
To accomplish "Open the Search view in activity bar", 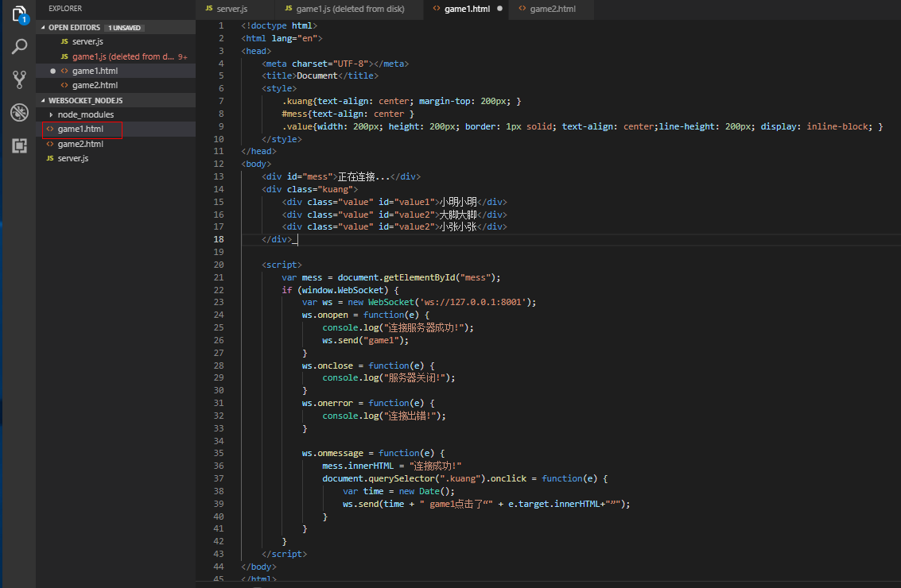I will click(19, 46).
